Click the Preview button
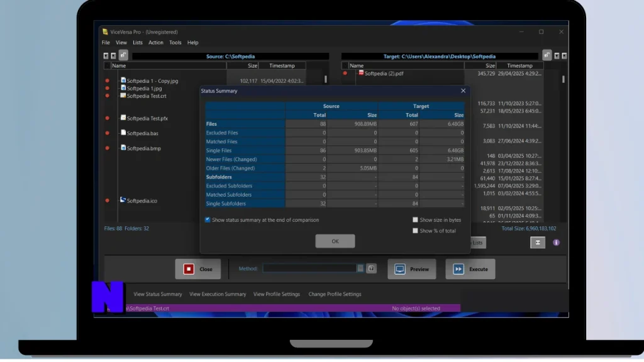Image resolution: width=644 pixels, height=362 pixels. (411, 269)
